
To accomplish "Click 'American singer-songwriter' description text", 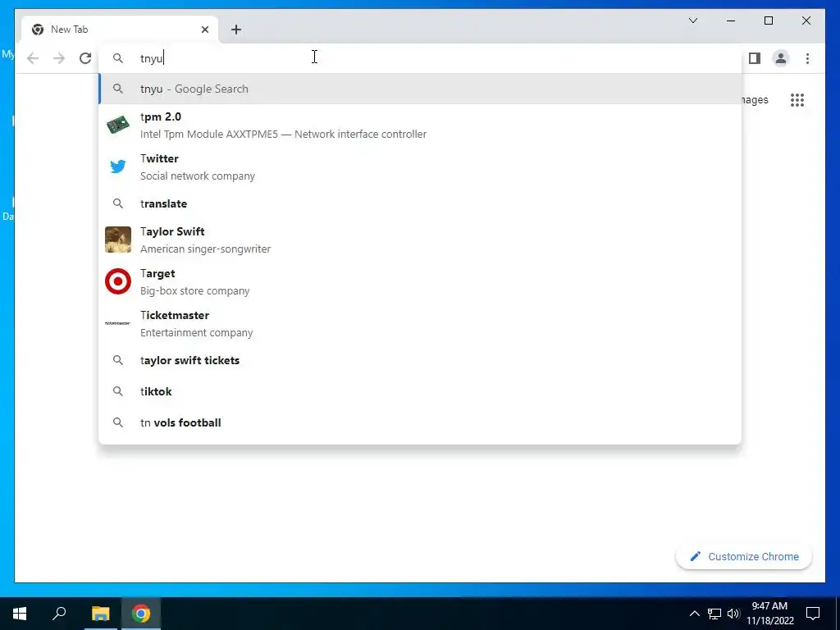I will coord(206,249).
